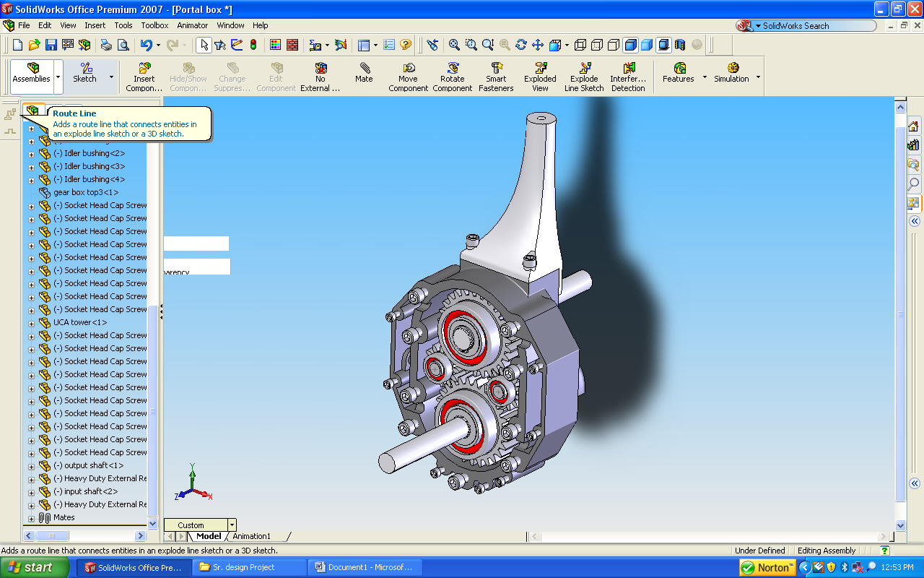This screenshot has width=924, height=578.
Task: Toggle Shadows in Shaded Mode
Action: (663, 45)
